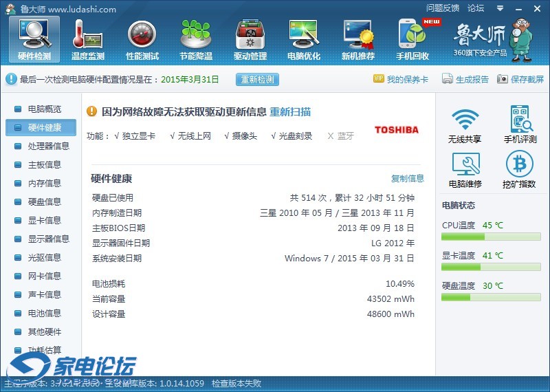Image resolution: width=550 pixels, height=392 pixels.
Task: Open 手机评测 phone benchmark icon
Action: point(520,125)
